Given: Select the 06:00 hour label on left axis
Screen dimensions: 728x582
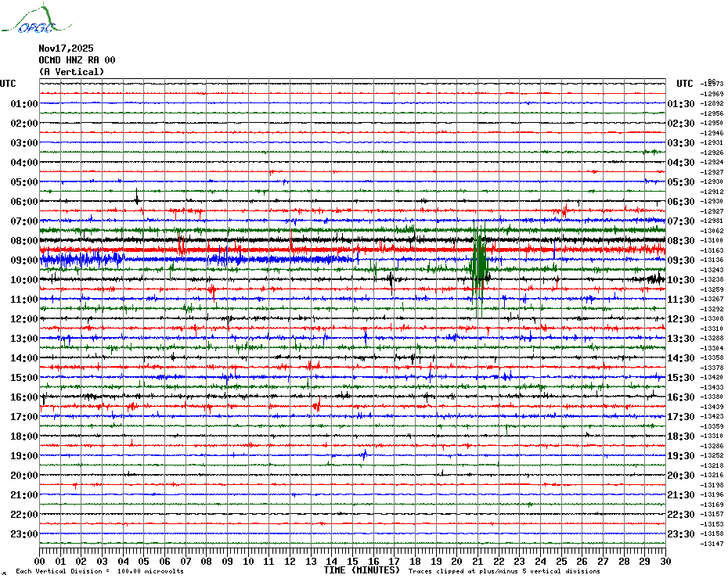Looking at the screenshot, I should click(24, 202).
